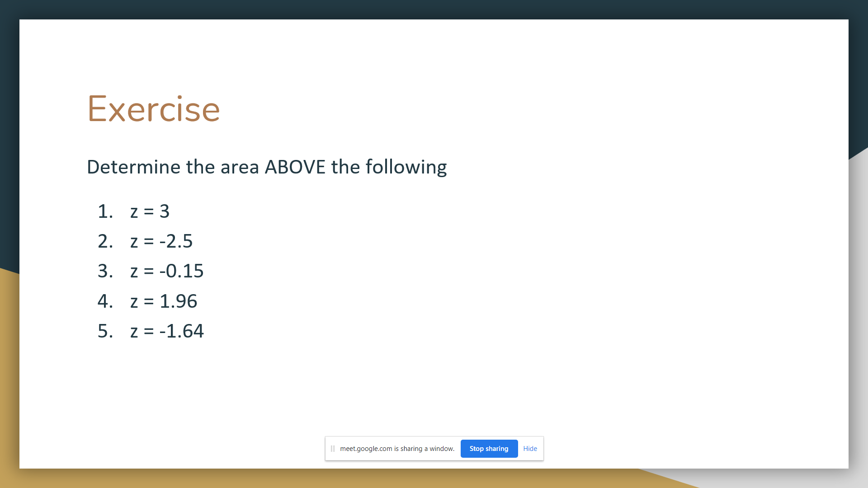Click the list number 2.

click(105, 241)
